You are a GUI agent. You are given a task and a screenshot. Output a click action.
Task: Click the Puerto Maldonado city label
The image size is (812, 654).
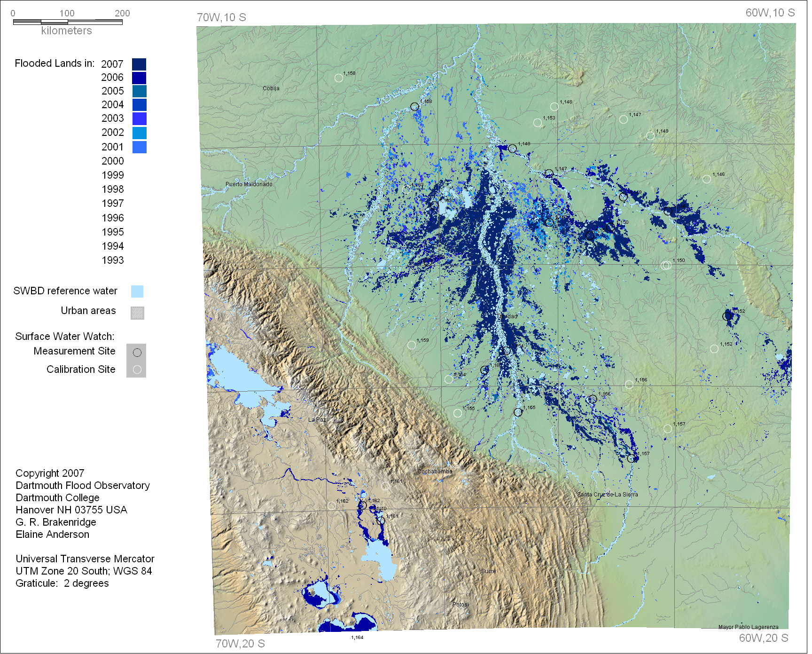click(249, 184)
